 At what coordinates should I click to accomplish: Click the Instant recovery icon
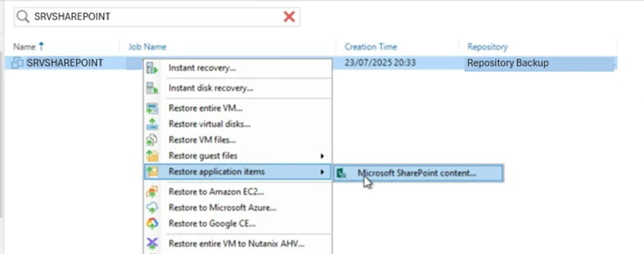pyautogui.click(x=153, y=68)
